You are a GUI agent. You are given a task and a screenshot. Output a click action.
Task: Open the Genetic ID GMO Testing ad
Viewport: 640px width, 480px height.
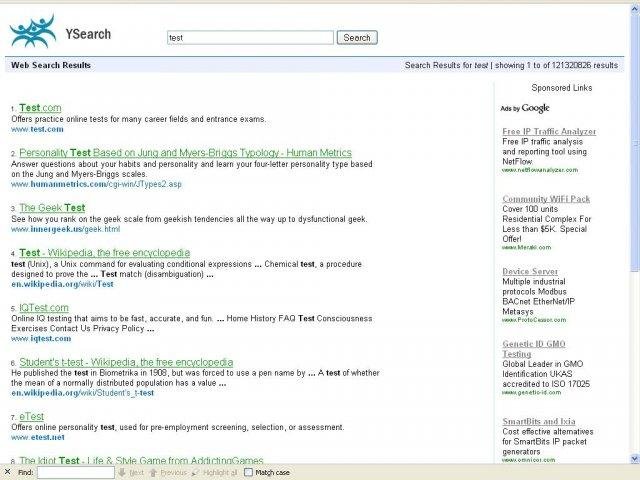[533, 349]
